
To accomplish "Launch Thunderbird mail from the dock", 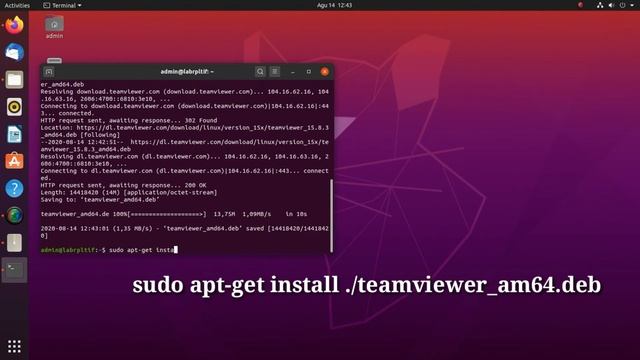I will pyautogui.click(x=14, y=53).
